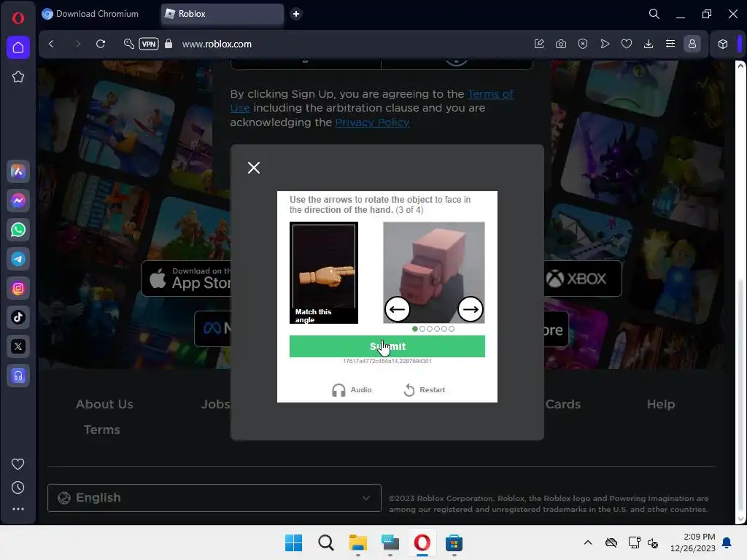
Task: Open Microsoft Store from the taskbar
Action: pos(454,542)
